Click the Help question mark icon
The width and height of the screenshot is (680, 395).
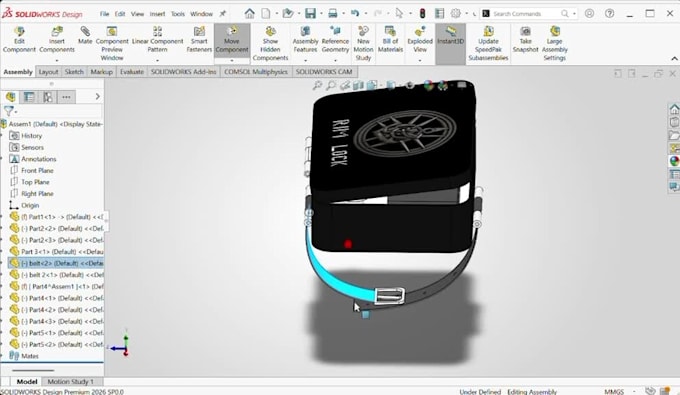[x=609, y=13]
